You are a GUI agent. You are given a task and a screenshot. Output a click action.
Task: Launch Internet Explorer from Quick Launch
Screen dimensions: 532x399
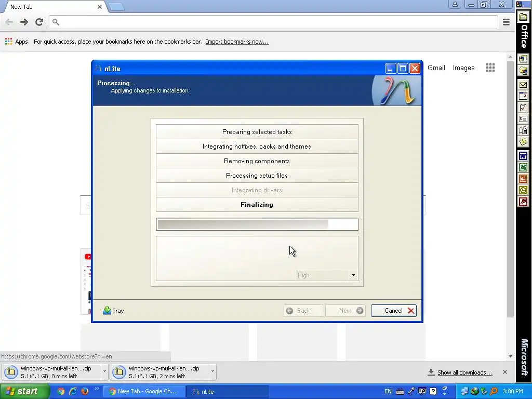click(x=73, y=391)
